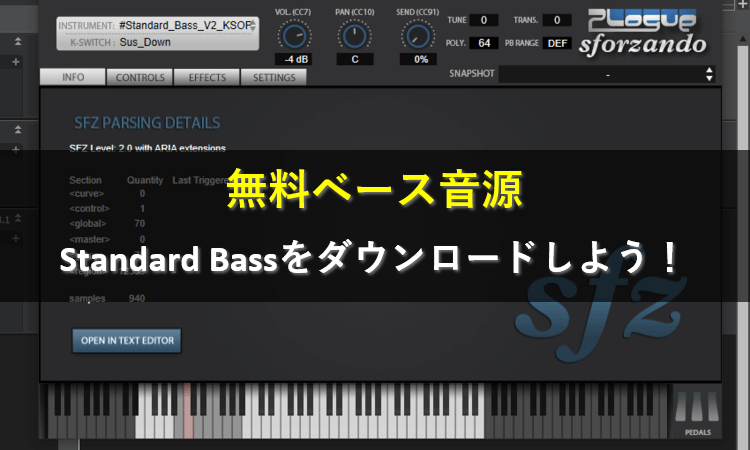Click the C pan readout

354,59
